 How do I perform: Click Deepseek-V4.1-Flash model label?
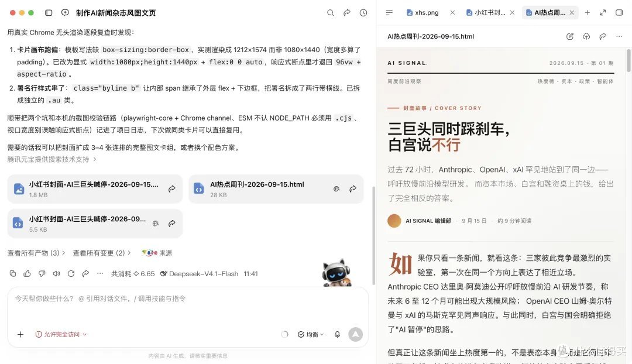(x=199, y=274)
